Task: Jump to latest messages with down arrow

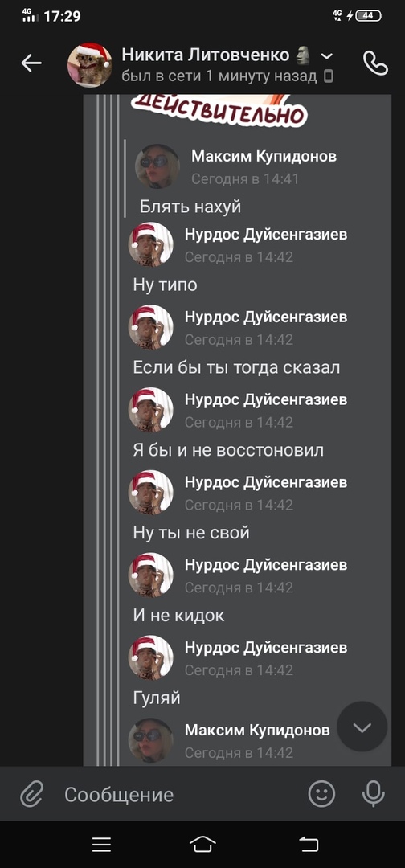Action: point(362,727)
